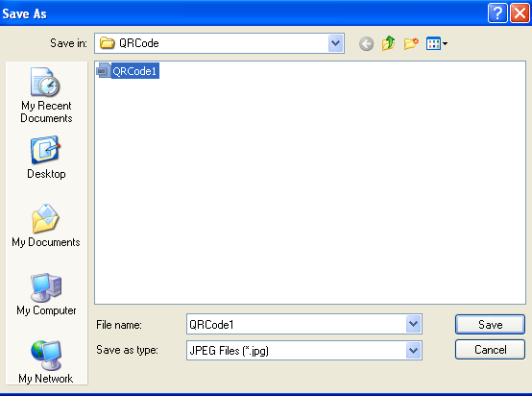The width and height of the screenshot is (532, 396).
Task: Open the View Menu icon
Action: coord(434,43)
